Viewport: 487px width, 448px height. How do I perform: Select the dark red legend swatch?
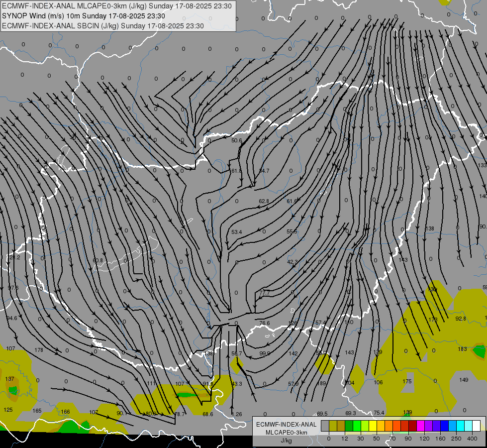click(412, 426)
